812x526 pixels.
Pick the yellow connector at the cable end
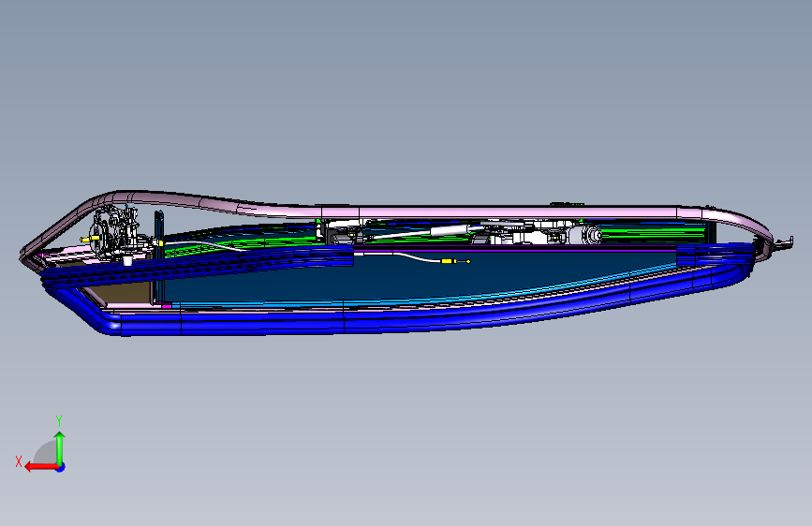click(448, 261)
